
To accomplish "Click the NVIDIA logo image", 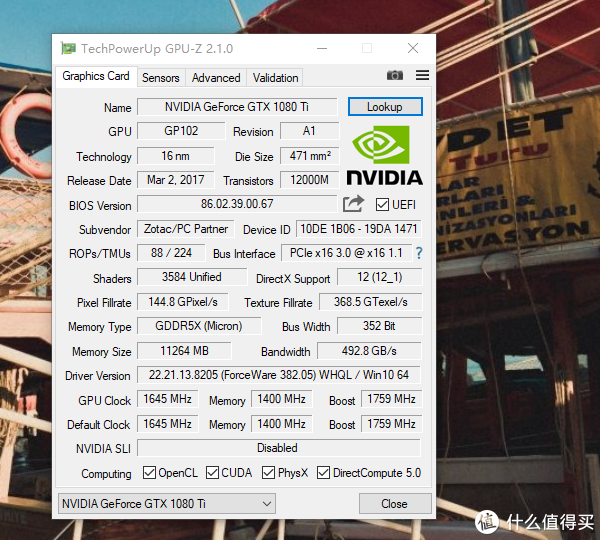I will point(385,155).
